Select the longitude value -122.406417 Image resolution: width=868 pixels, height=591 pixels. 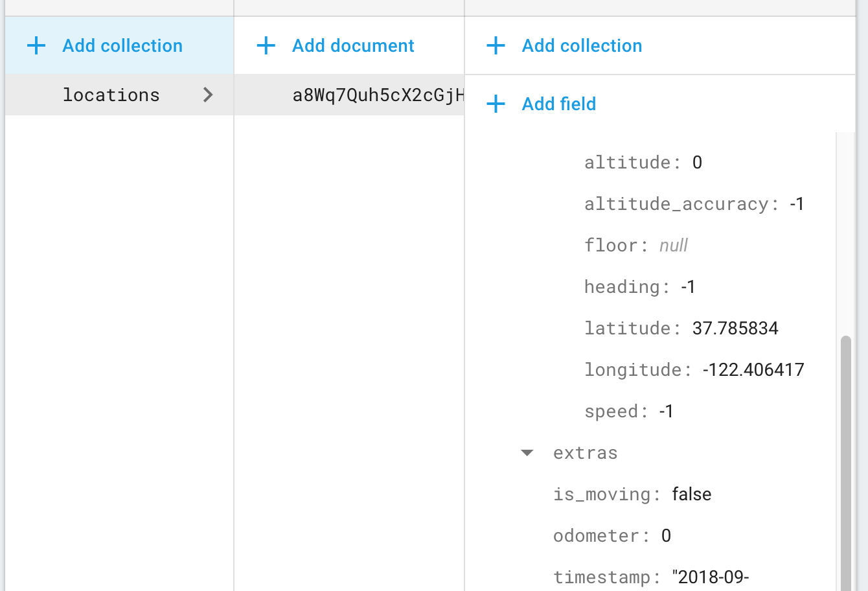(753, 369)
